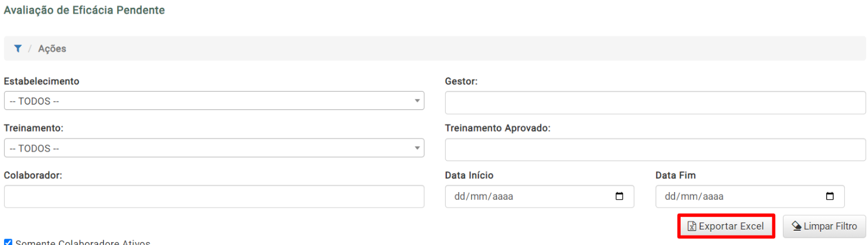Image resolution: width=868 pixels, height=245 pixels.
Task: Export results with Exportar Excel button
Action: point(726,227)
